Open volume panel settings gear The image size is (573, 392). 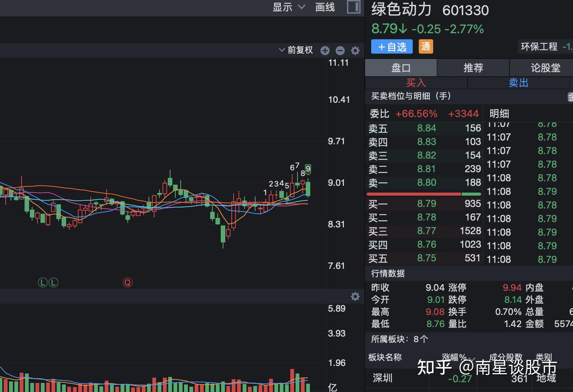355,296
